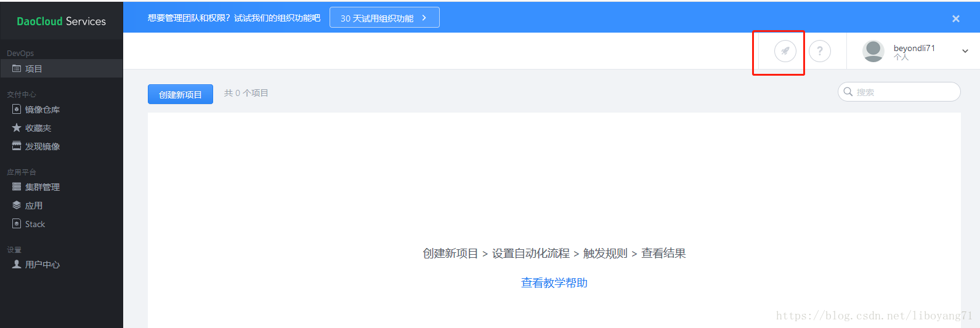Open 项目 in the sidebar
980x328 pixels.
pos(62,68)
